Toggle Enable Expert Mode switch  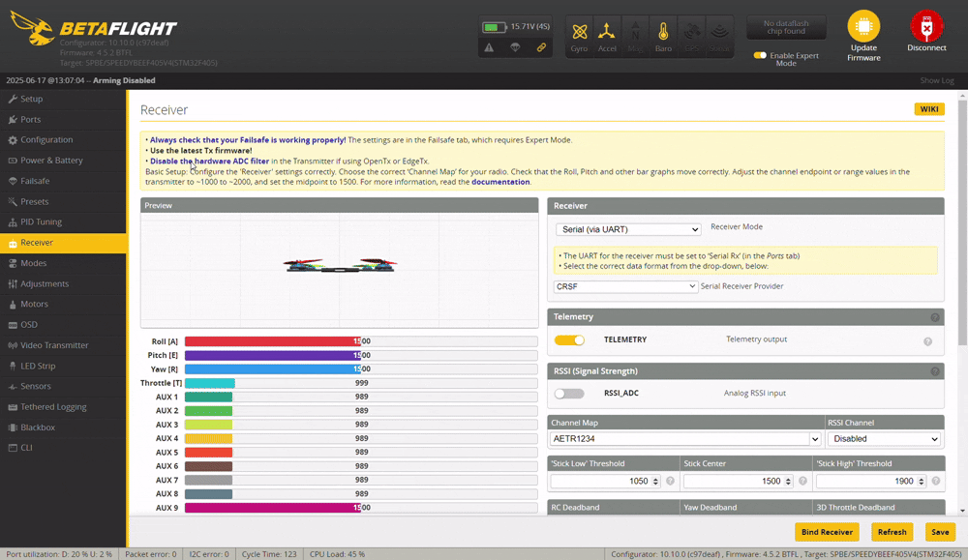(760, 55)
